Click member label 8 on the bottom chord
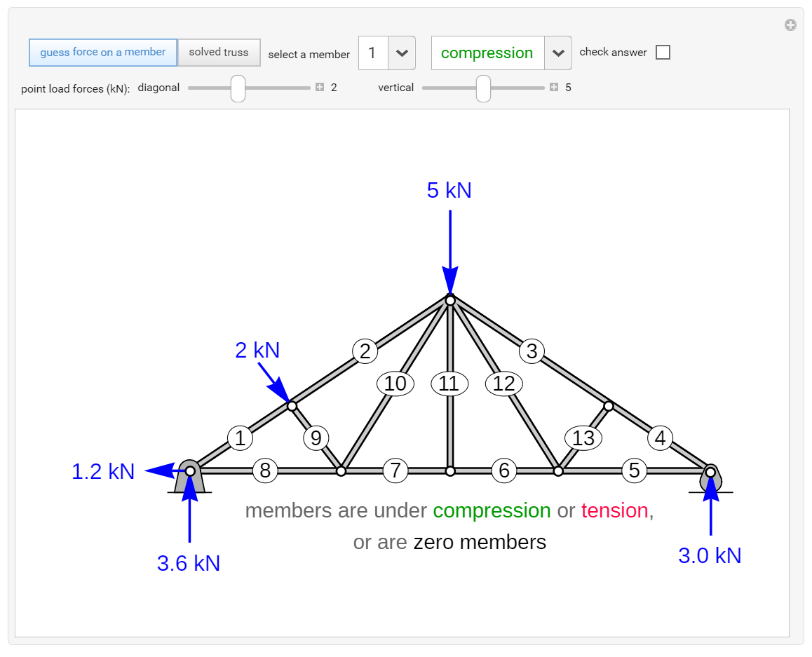The image size is (812, 657). click(x=265, y=470)
